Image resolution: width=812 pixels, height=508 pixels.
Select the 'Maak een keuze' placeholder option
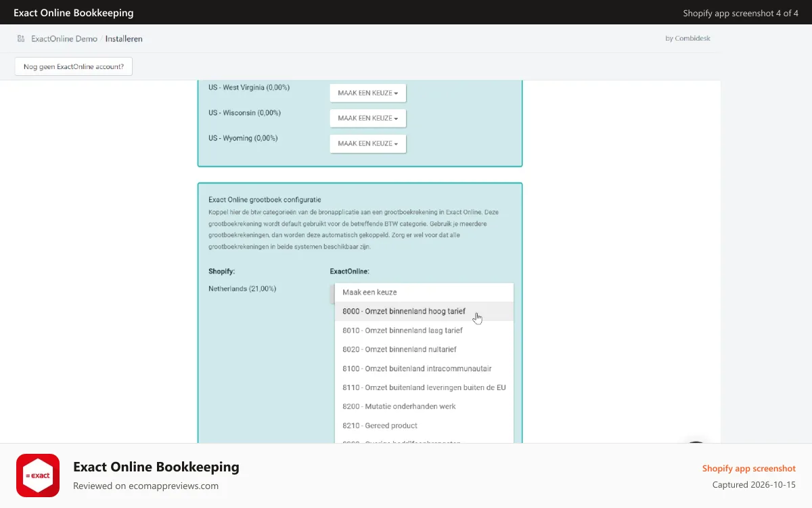424,293
